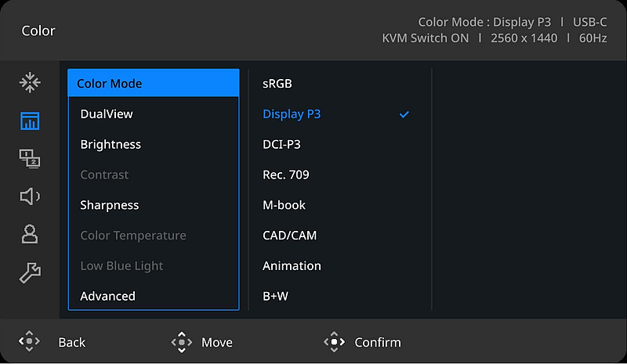Open the PIP/PBP dual screen icon
This screenshot has width=627, height=364.
coord(30,159)
